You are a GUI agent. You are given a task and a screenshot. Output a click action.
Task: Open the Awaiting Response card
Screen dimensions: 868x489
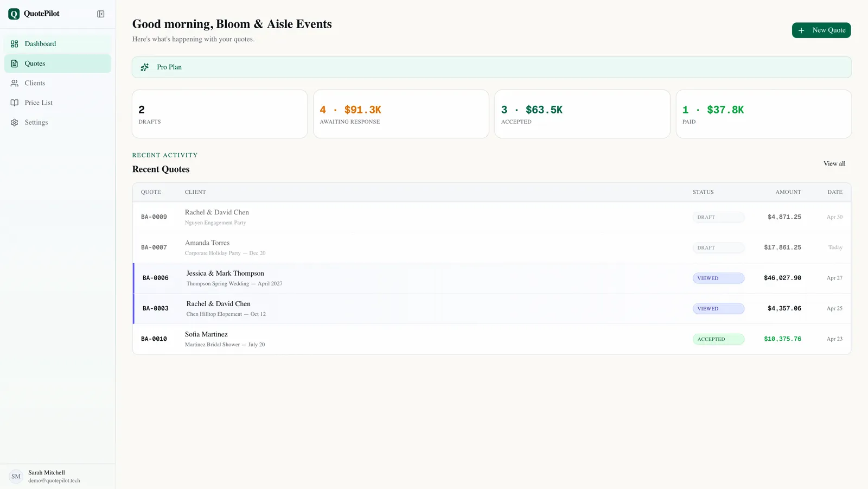401,114
